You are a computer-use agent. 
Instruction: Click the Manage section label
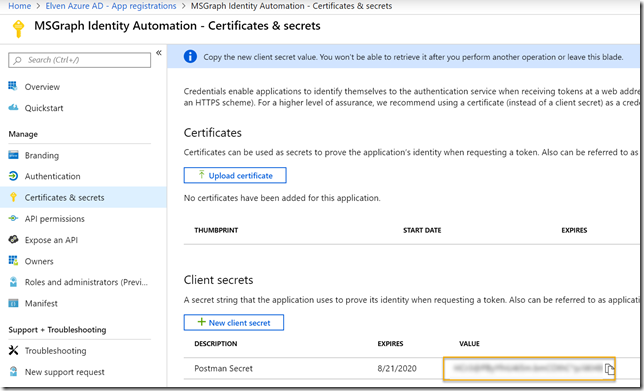[23, 134]
